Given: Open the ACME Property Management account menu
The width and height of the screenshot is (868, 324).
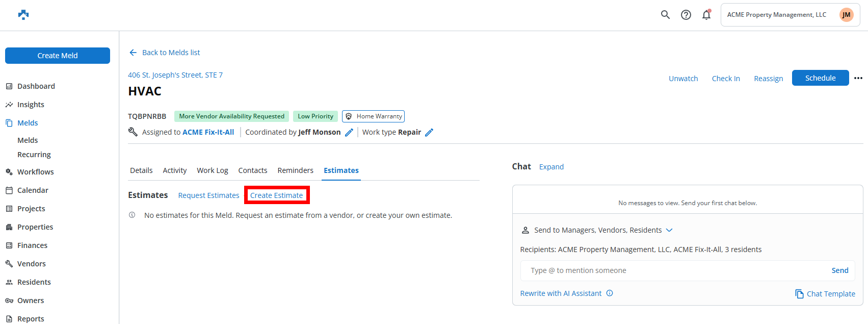Looking at the screenshot, I should (x=790, y=15).
